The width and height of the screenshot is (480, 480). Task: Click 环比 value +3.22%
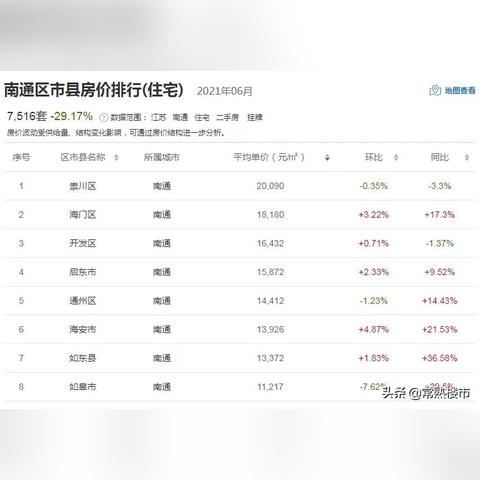point(374,215)
